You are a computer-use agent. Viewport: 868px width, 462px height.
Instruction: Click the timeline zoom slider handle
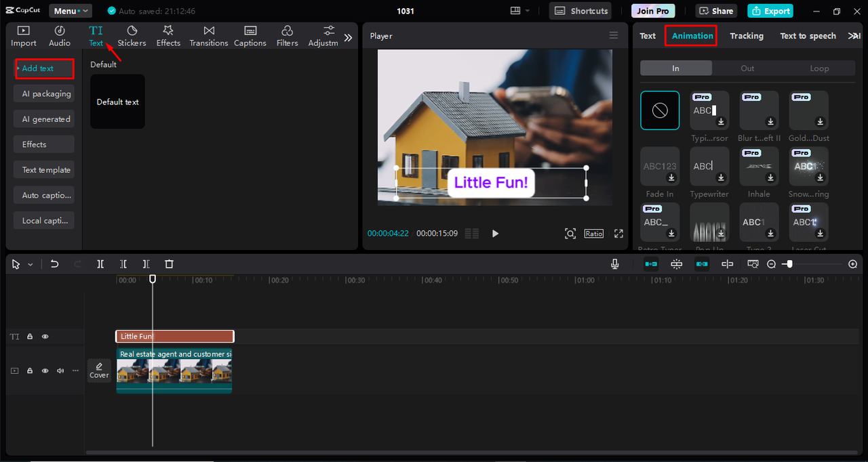[789, 264]
